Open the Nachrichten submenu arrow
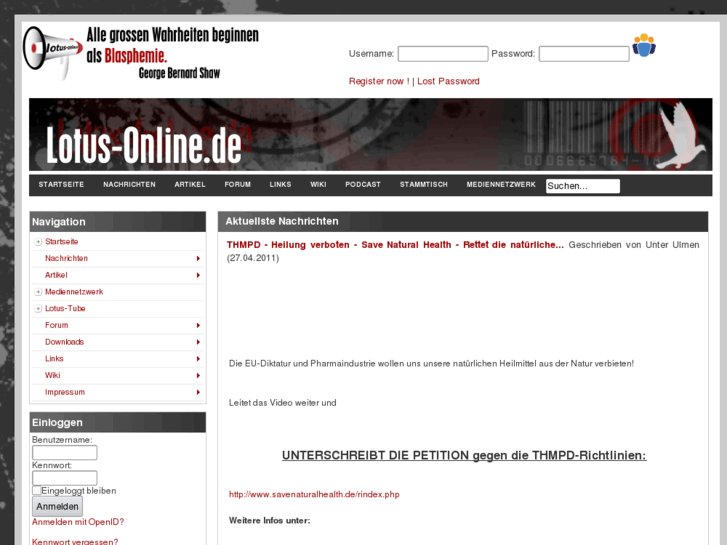Image resolution: width=727 pixels, height=545 pixels. click(x=198, y=258)
